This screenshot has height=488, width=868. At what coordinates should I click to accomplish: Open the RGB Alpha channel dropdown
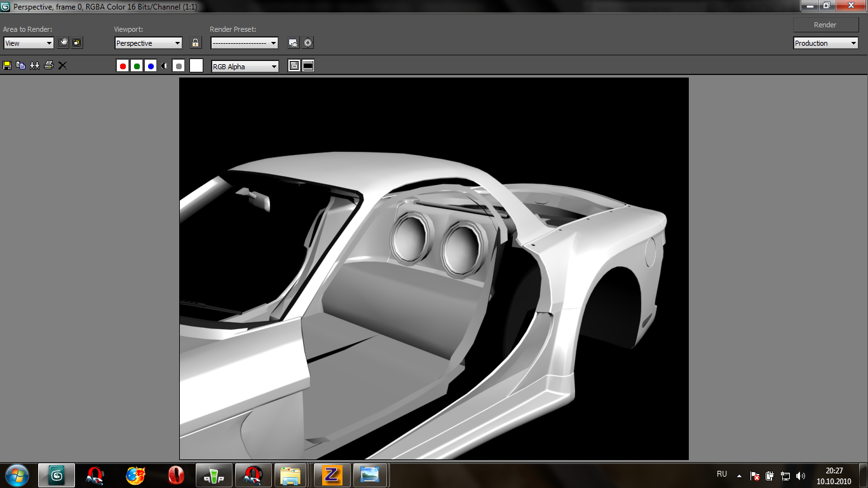(245, 67)
